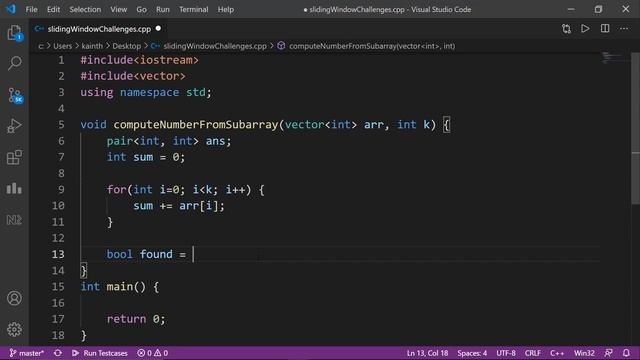640x360 pixels.
Task: Select the Win32 configuration in status bar
Action: 584,353
